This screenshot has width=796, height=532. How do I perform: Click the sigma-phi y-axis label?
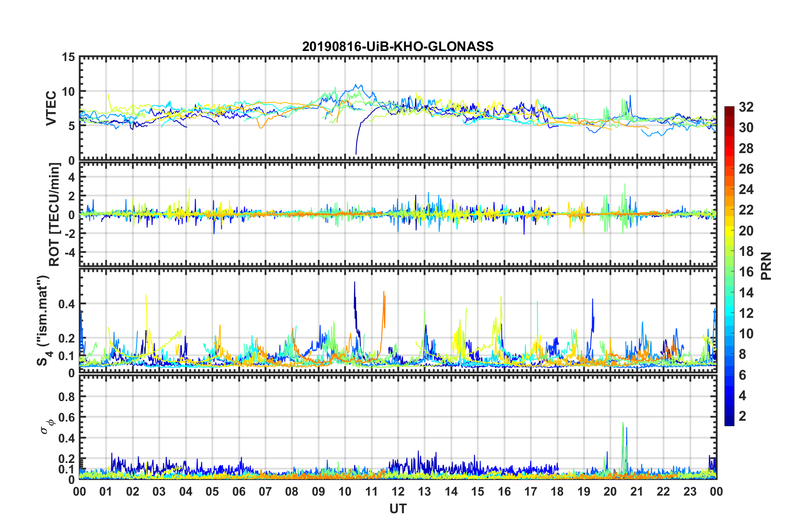[47, 427]
